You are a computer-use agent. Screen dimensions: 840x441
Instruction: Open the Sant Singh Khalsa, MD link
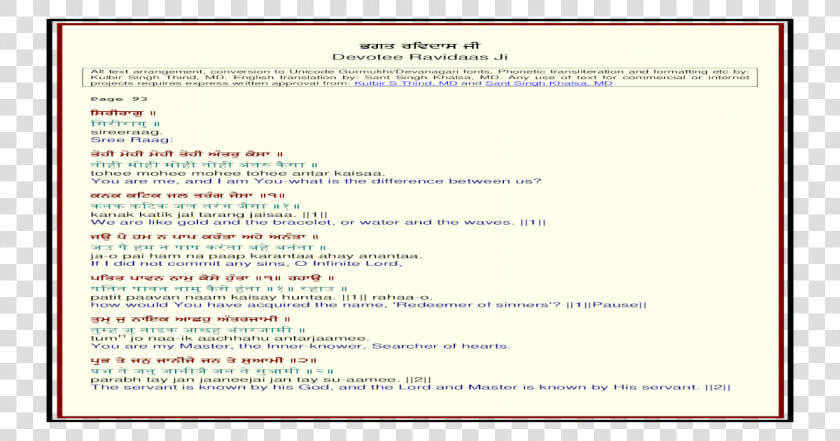pyautogui.click(x=549, y=83)
